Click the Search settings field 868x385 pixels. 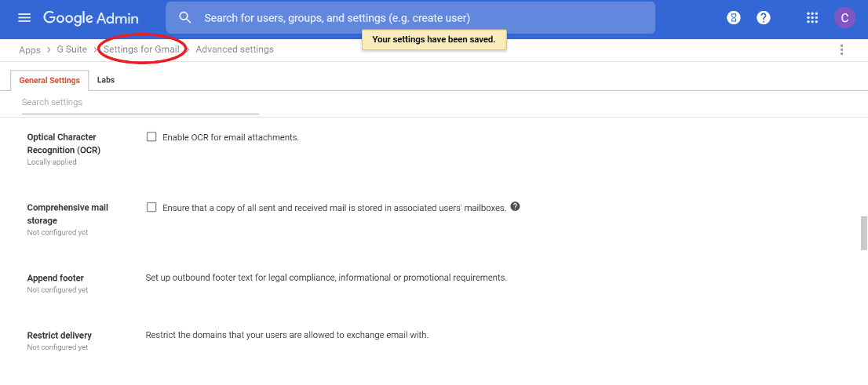(x=140, y=103)
